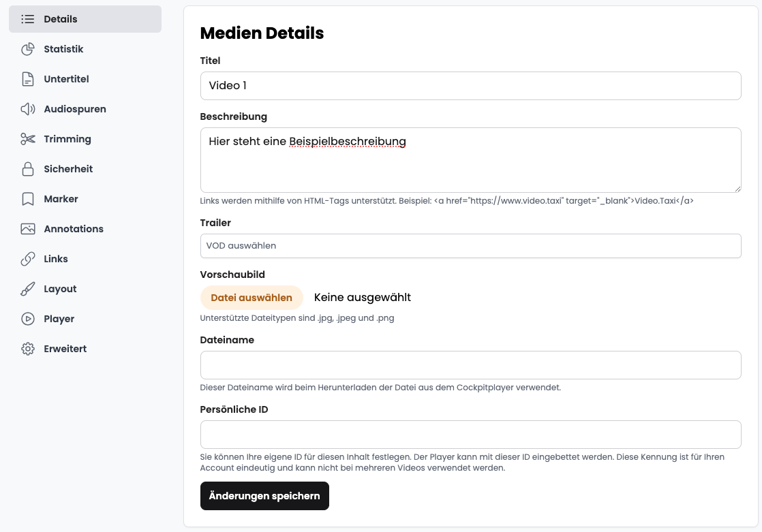Screen dimensions: 762x532
Task: Click the Beschreibung field label
Action: point(233,116)
